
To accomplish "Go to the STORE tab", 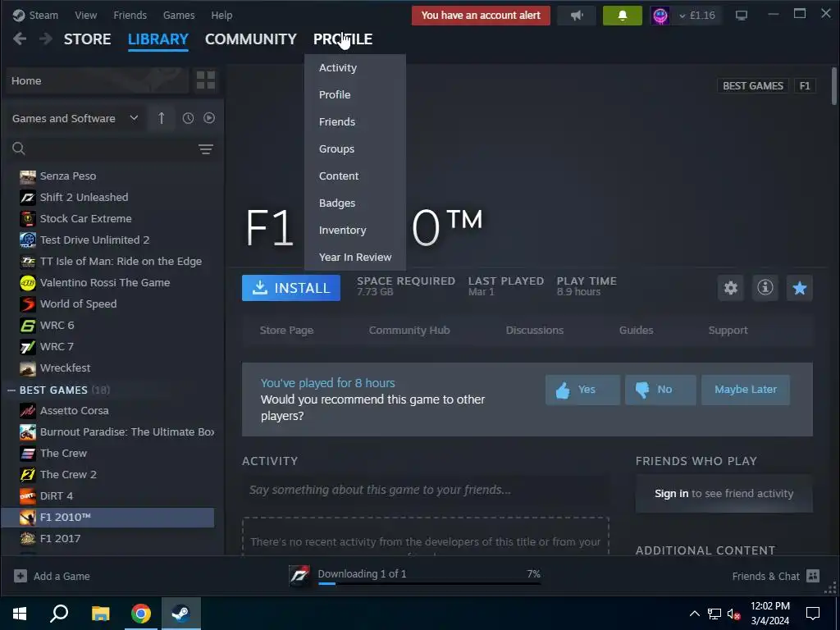I will pos(87,39).
